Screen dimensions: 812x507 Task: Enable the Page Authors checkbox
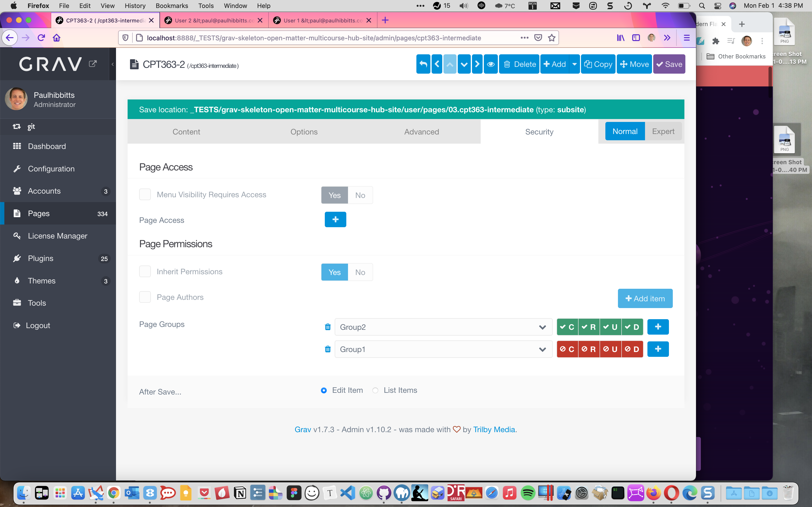(145, 297)
